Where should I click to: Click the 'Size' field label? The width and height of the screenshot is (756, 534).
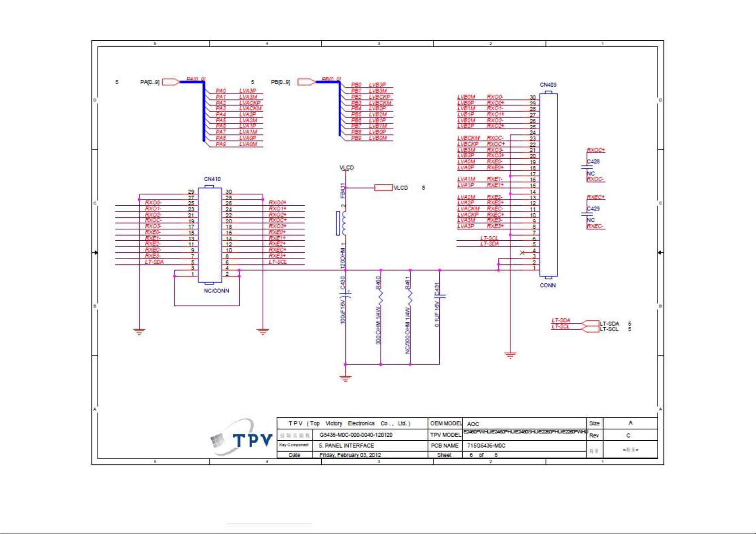(x=594, y=423)
